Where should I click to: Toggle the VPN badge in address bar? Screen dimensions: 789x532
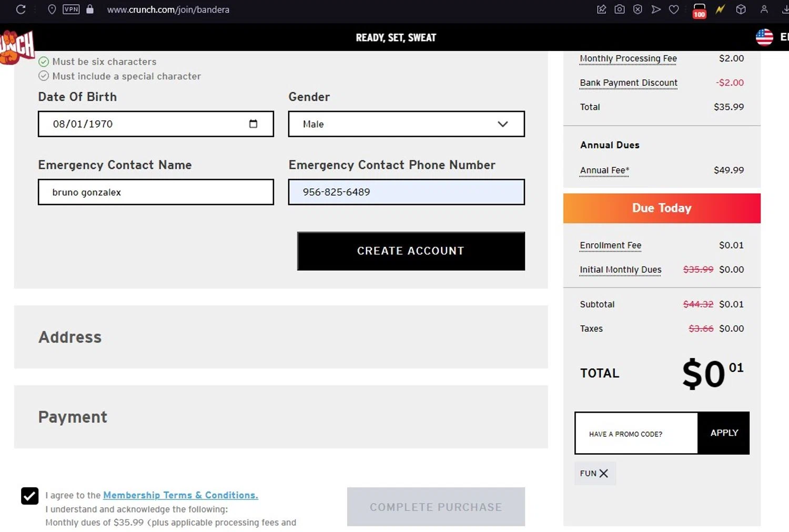(x=71, y=9)
